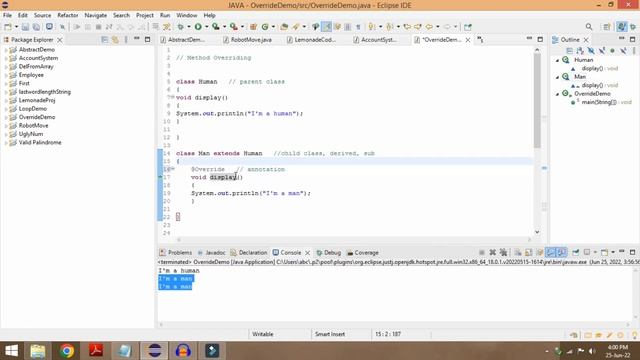Collapse the Human class in Outline

coord(558,60)
